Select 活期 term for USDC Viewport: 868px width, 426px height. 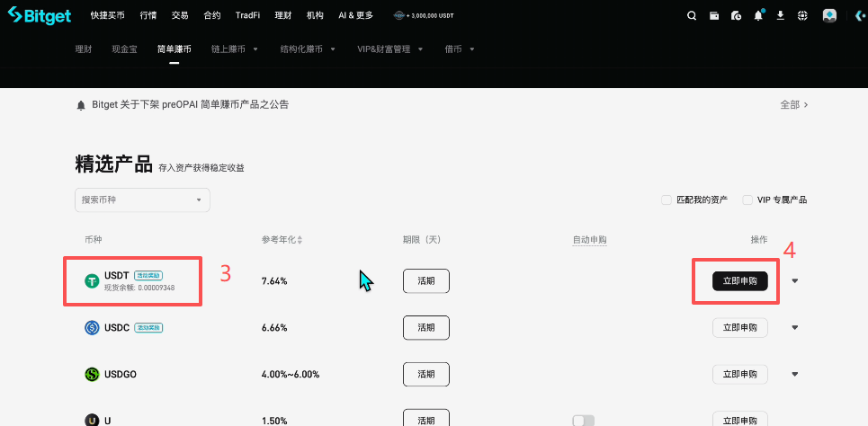426,327
